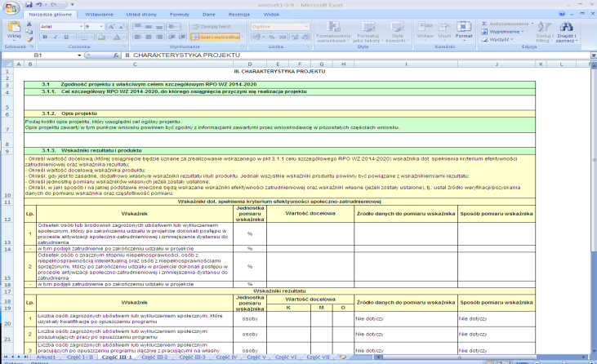The height and width of the screenshot is (364, 597).
Task: Increase font size with the large A
Action: pos(111,27)
